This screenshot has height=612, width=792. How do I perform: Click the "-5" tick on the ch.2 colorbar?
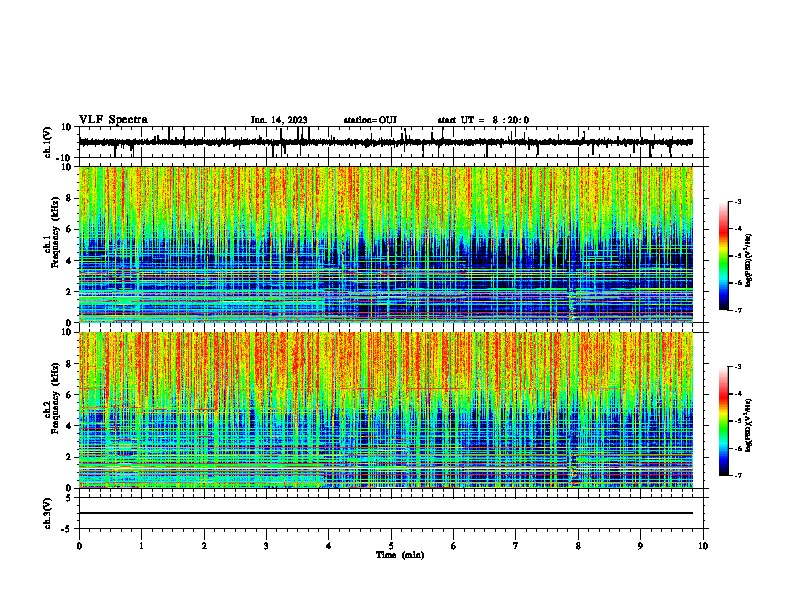737,421
